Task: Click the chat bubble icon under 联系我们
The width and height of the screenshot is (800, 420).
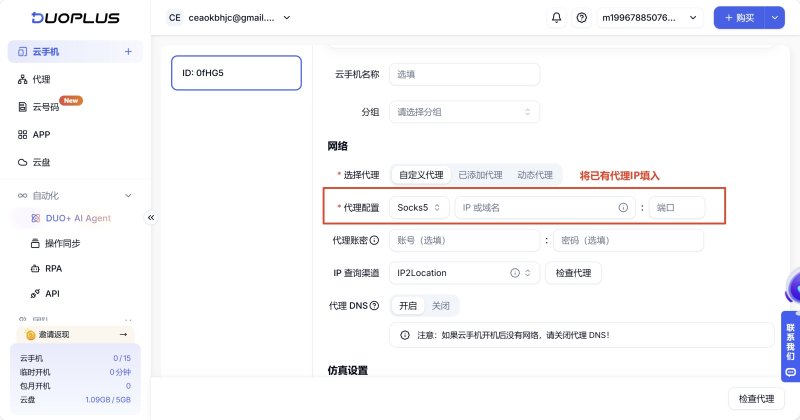Action: coord(790,372)
